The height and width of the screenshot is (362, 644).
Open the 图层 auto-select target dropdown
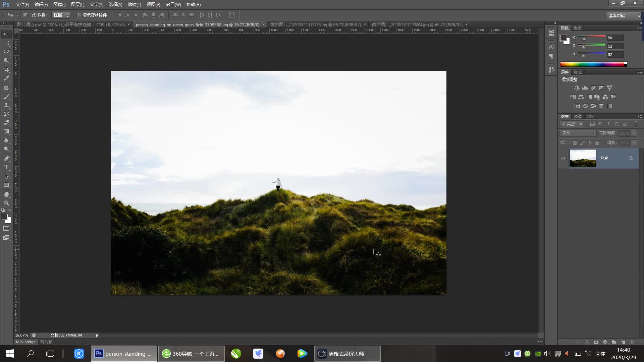coord(61,15)
